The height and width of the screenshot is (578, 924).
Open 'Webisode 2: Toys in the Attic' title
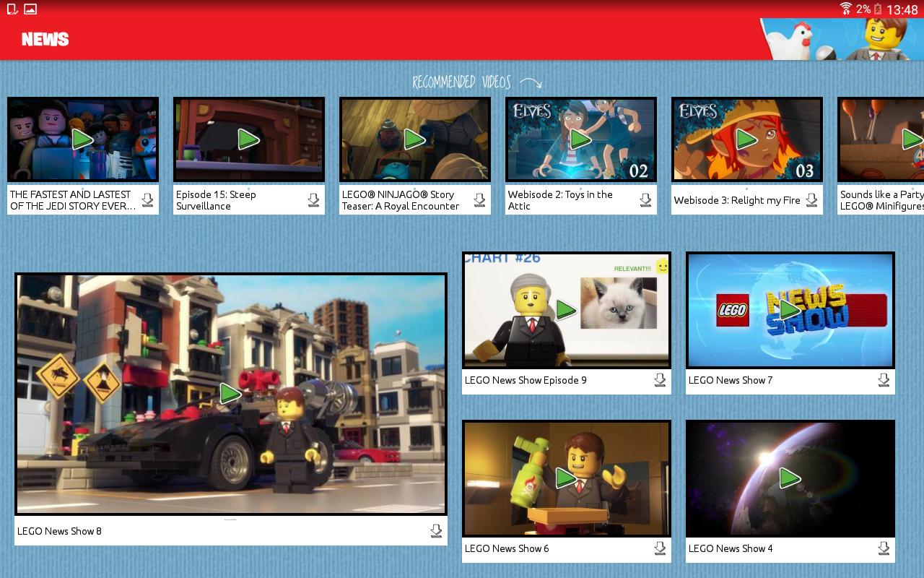(x=560, y=200)
